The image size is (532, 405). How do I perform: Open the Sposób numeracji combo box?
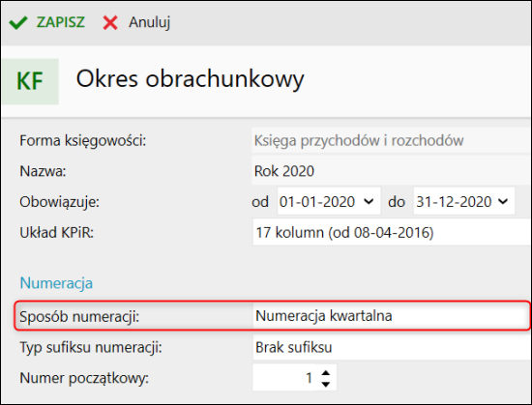pos(392,316)
